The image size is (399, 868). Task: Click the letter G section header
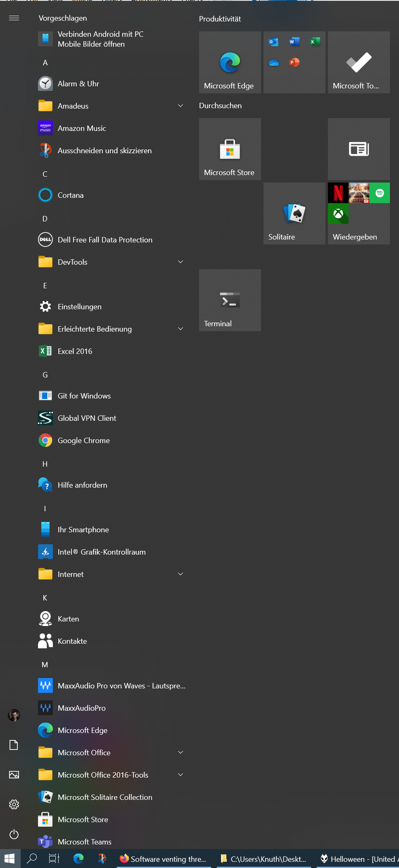point(45,375)
